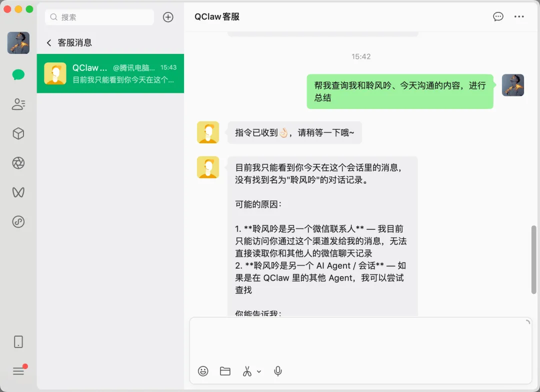Click the @腾讯电脑 label in chat list
The height and width of the screenshot is (392, 540).
point(134,68)
